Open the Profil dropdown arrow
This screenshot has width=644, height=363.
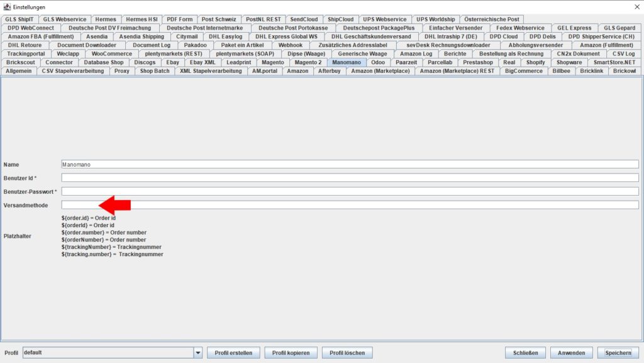[198, 353]
